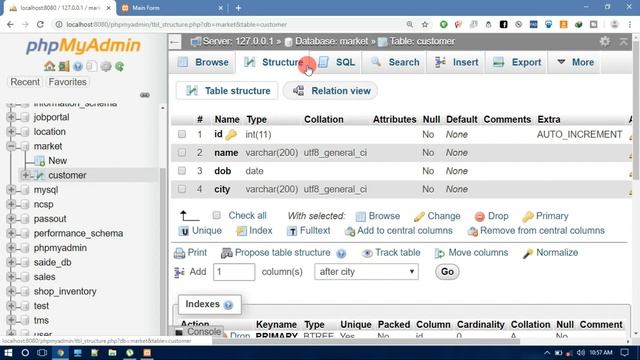Click Track table link

tap(391, 253)
